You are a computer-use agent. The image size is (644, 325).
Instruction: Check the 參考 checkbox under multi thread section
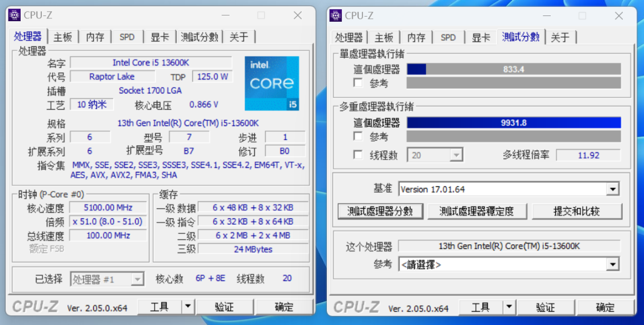[x=358, y=136]
